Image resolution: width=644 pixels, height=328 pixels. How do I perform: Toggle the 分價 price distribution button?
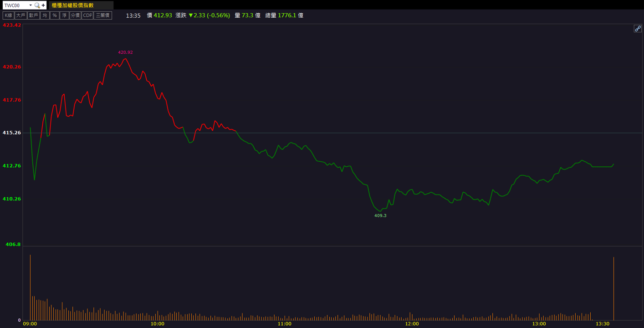coord(75,15)
